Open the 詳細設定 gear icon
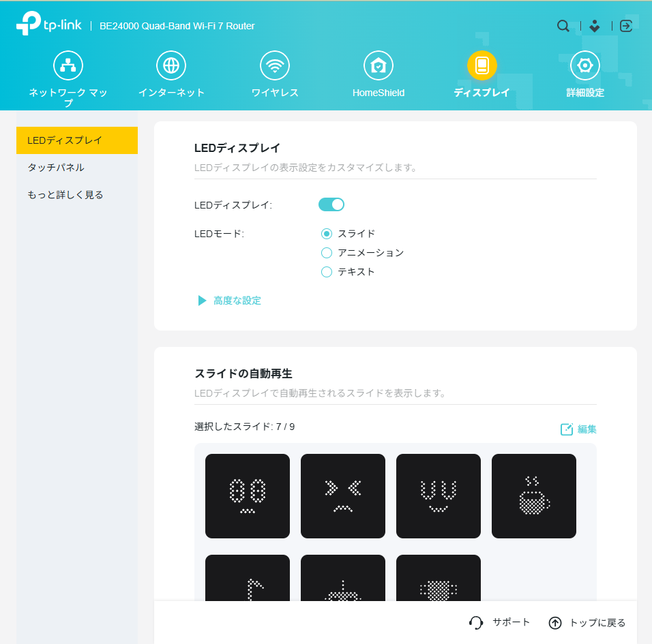 (585, 65)
